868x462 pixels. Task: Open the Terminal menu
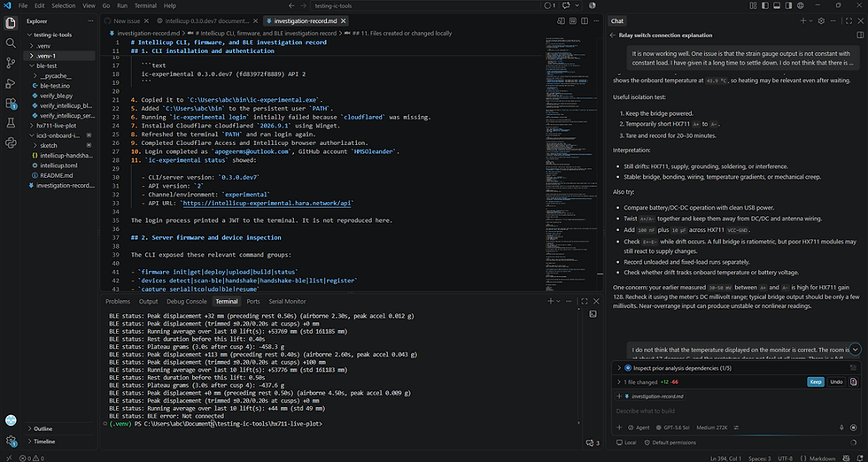pos(145,5)
